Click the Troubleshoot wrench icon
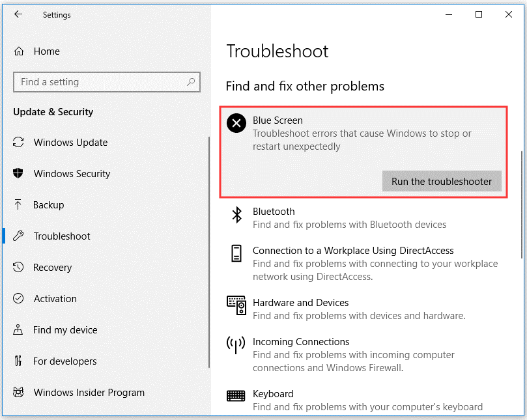Screen dimensions: 527x420 tap(18, 236)
